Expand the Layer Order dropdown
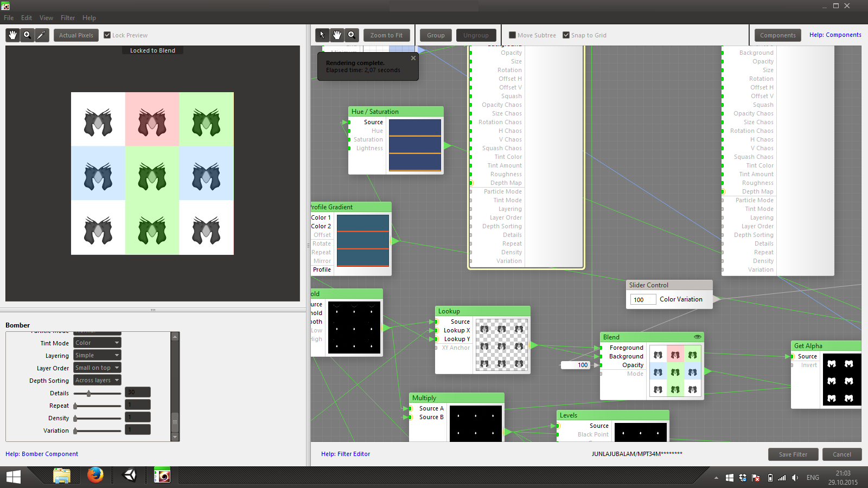This screenshot has height=488, width=868. coord(97,368)
